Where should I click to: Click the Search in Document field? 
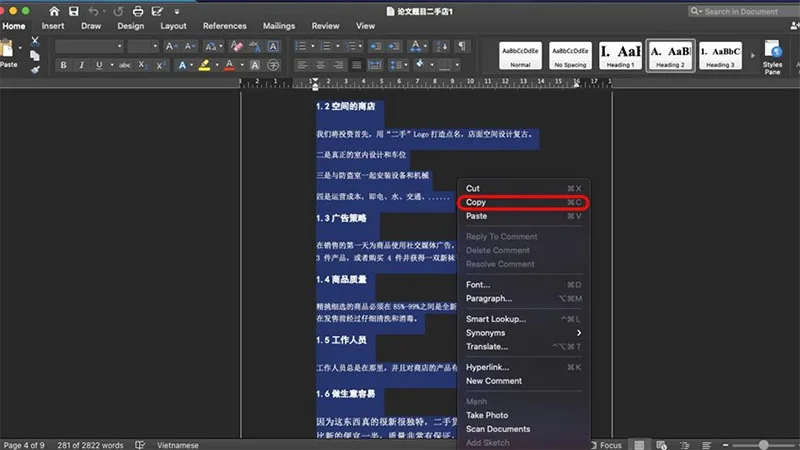(743, 11)
